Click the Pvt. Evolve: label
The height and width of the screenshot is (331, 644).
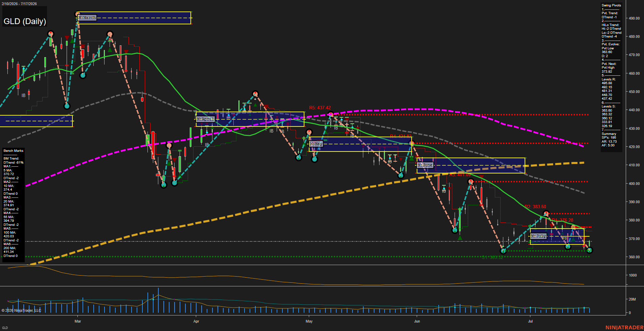click(611, 44)
